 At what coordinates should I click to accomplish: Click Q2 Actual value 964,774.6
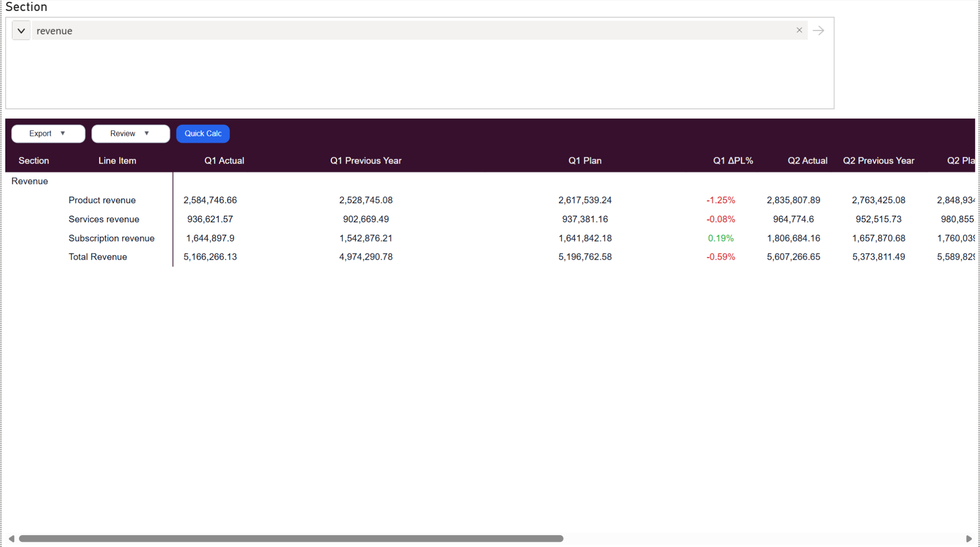click(793, 219)
